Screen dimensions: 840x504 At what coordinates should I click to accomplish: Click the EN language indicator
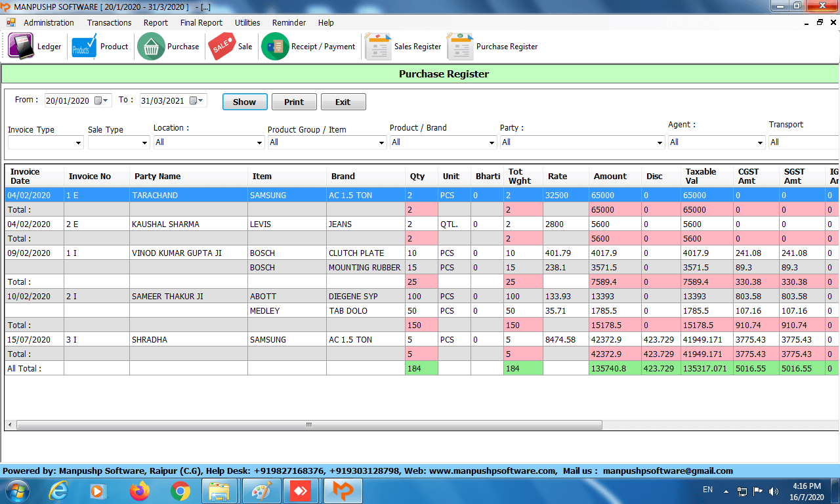tap(707, 490)
